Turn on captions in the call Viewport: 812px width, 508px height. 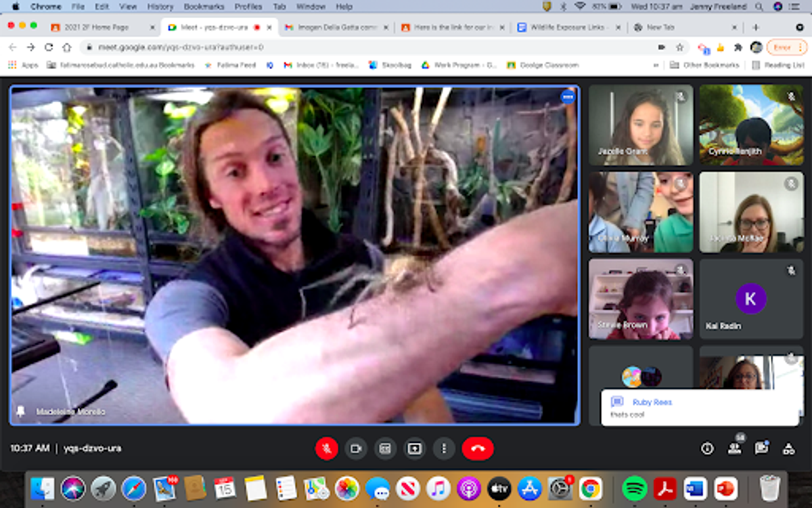385,448
